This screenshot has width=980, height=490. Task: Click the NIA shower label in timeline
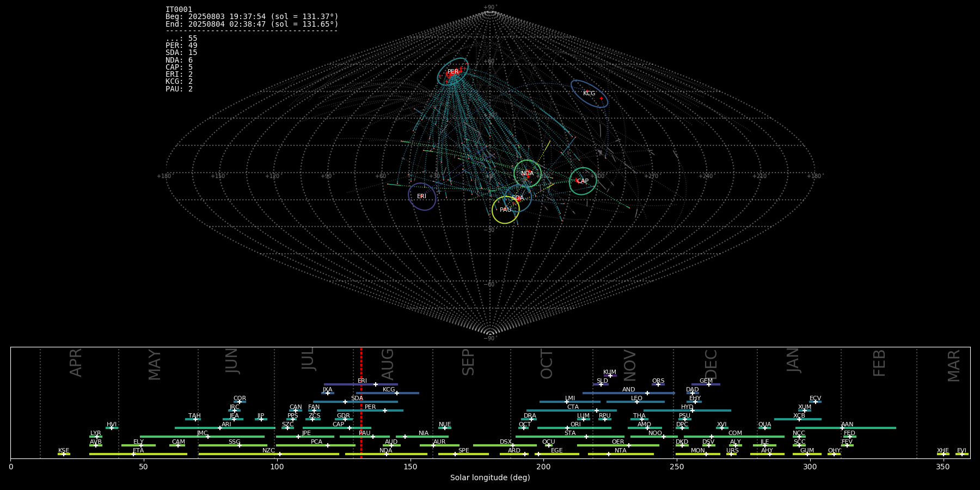[x=424, y=433]
